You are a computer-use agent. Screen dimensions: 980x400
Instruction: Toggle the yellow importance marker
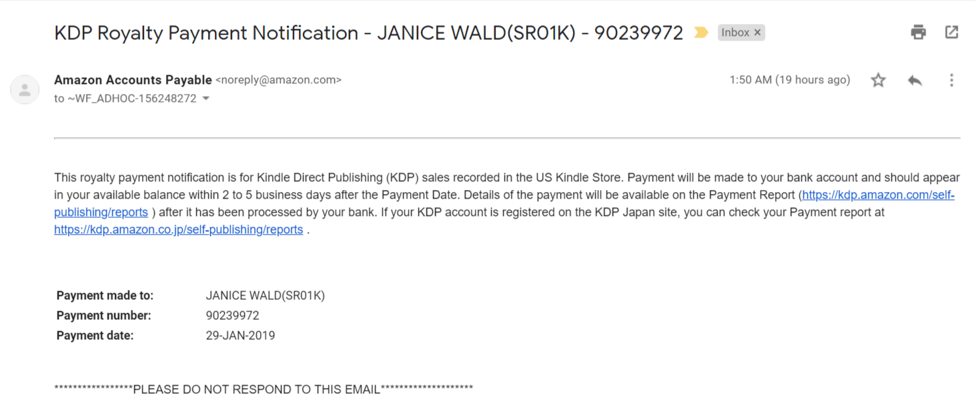coord(700,33)
